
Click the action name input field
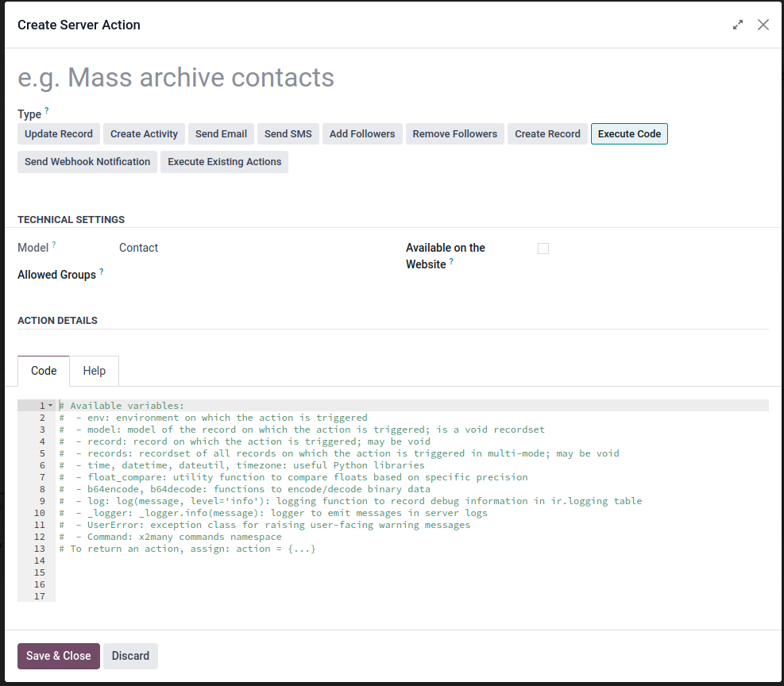click(393, 78)
